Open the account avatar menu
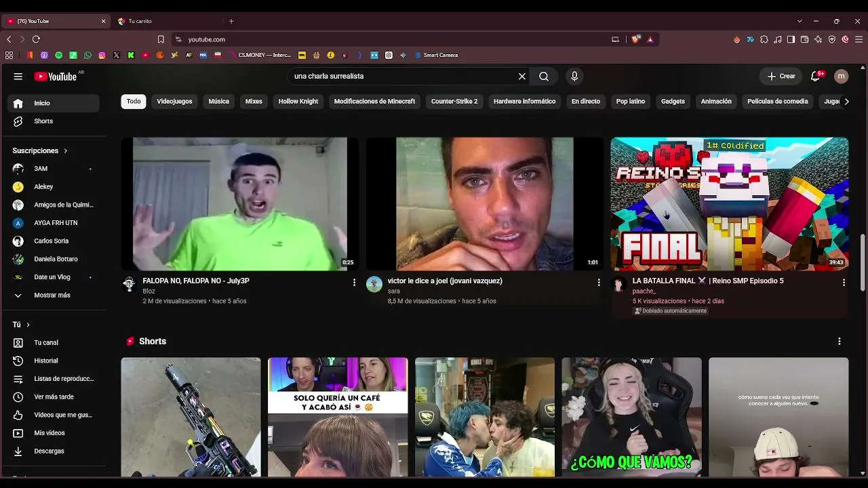Image resolution: width=868 pixels, height=488 pixels. click(842, 77)
